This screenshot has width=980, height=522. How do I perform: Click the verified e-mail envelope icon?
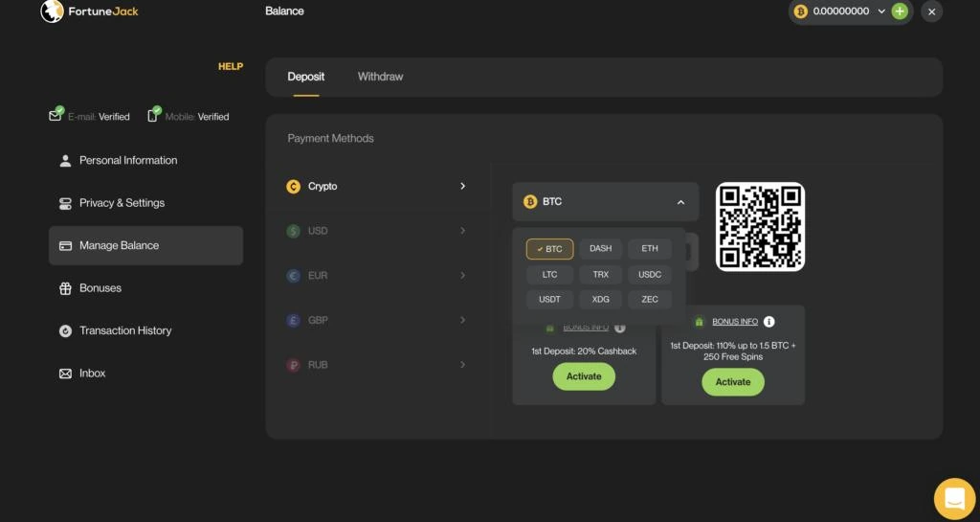tap(56, 115)
